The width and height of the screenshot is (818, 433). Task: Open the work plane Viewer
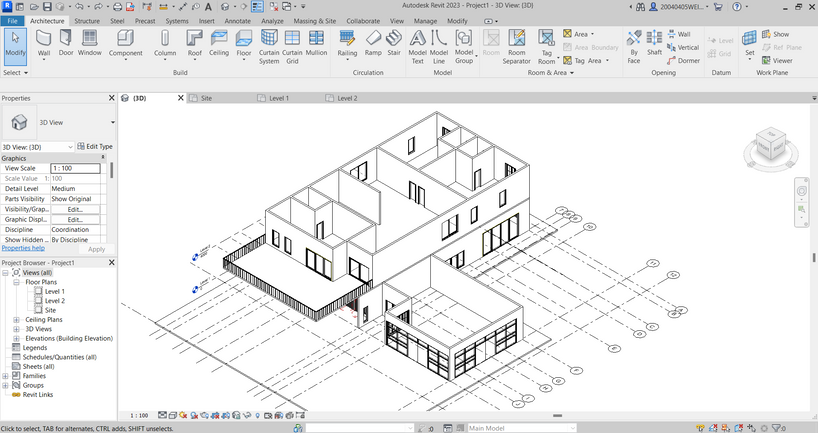click(777, 61)
